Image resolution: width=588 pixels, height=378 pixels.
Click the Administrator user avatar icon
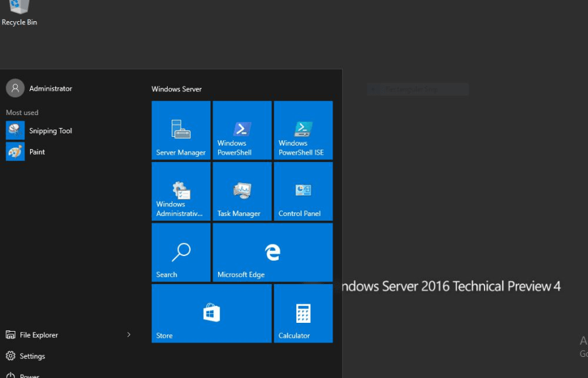pyautogui.click(x=15, y=88)
